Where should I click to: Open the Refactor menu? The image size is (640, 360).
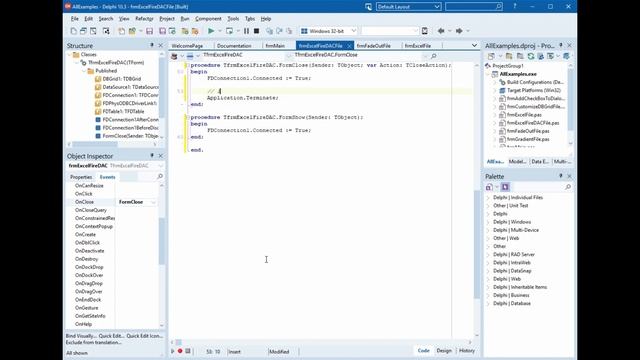[x=144, y=19]
